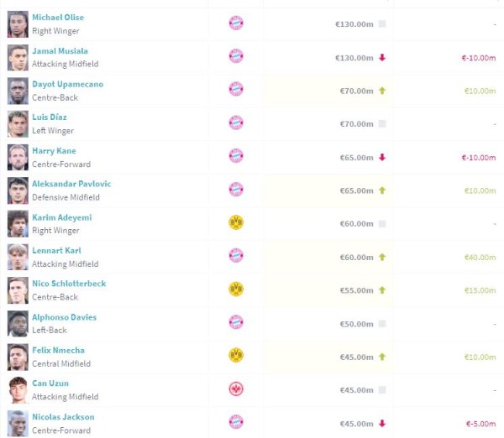Click Aleksandar Pavlovic's €65.00m market value
Viewport: 504px width, 438px height.
pyautogui.click(x=353, y=190)
